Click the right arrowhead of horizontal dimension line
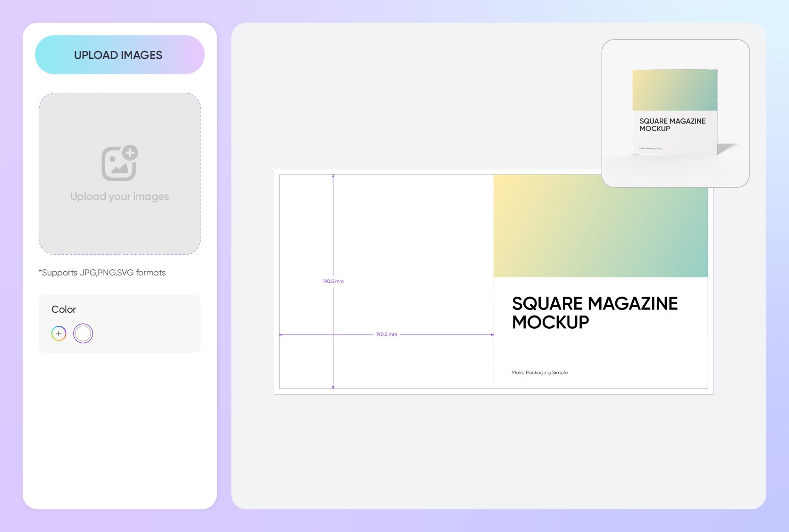The image size is (789, 532). (x=492, y=335)
